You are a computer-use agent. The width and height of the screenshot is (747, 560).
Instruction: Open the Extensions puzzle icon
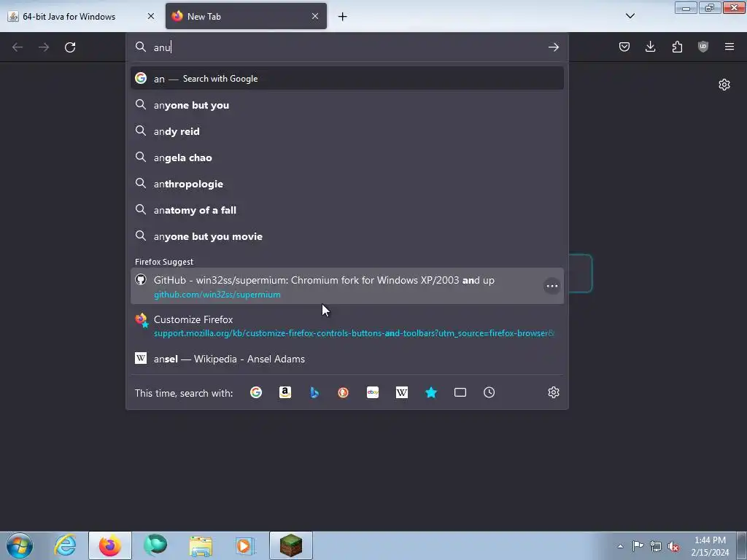677,47
